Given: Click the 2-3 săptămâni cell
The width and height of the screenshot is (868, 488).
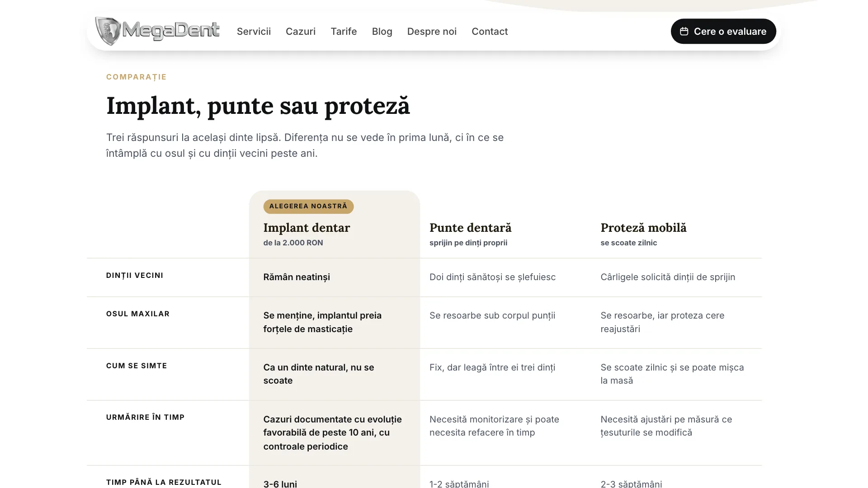Looking at the screenshot, I should [x=631, y=483].
